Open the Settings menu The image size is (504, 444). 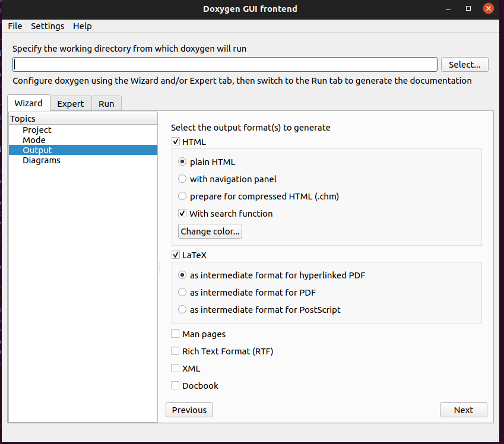click(x=47, y=26)
